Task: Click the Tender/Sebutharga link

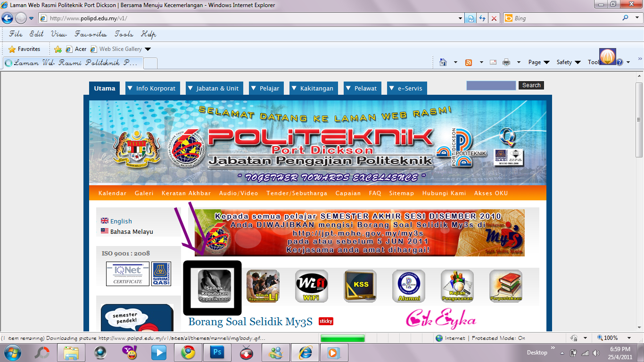Action: click(297, 193)
